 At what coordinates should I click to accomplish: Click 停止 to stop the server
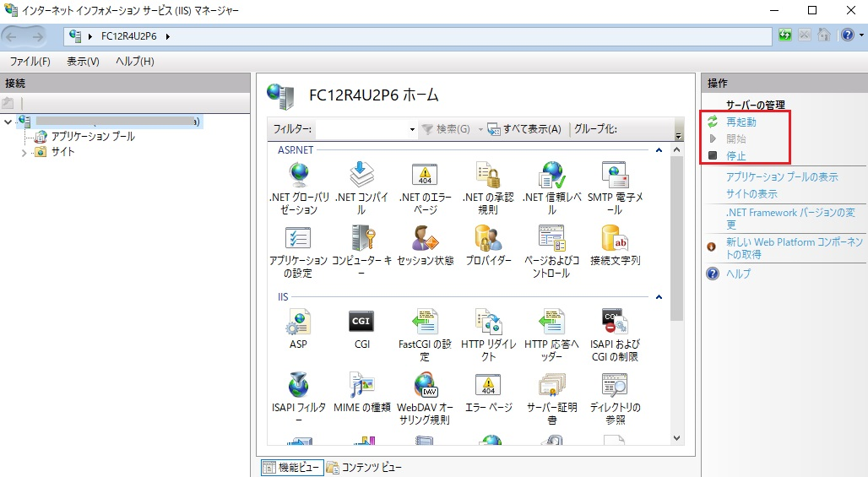[735, 156]
